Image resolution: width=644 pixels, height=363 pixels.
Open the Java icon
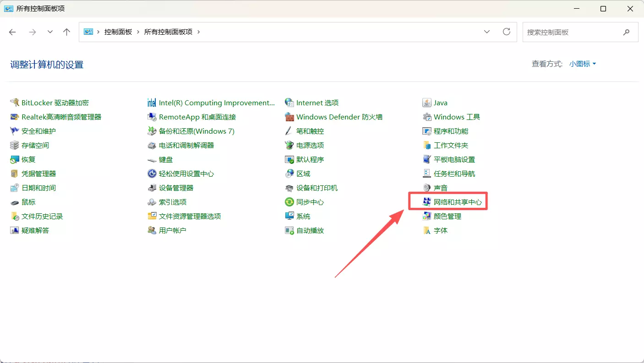point(426,103)
